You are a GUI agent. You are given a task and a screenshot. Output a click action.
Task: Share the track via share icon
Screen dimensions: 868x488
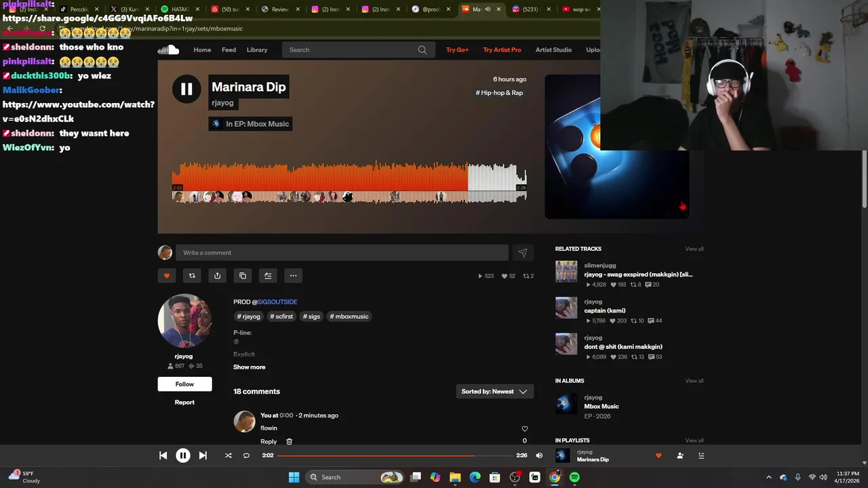217,276
